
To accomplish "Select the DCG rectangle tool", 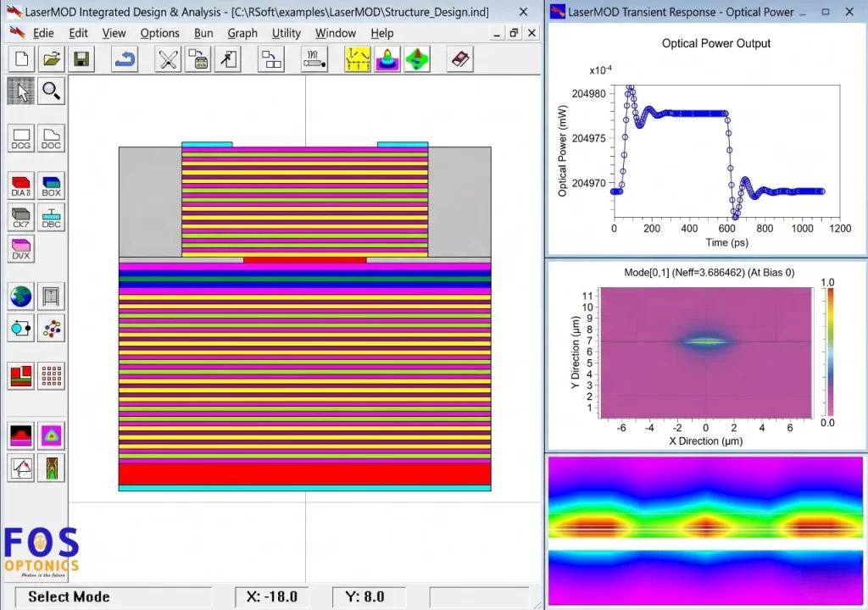I will click(x=21, y=138).
